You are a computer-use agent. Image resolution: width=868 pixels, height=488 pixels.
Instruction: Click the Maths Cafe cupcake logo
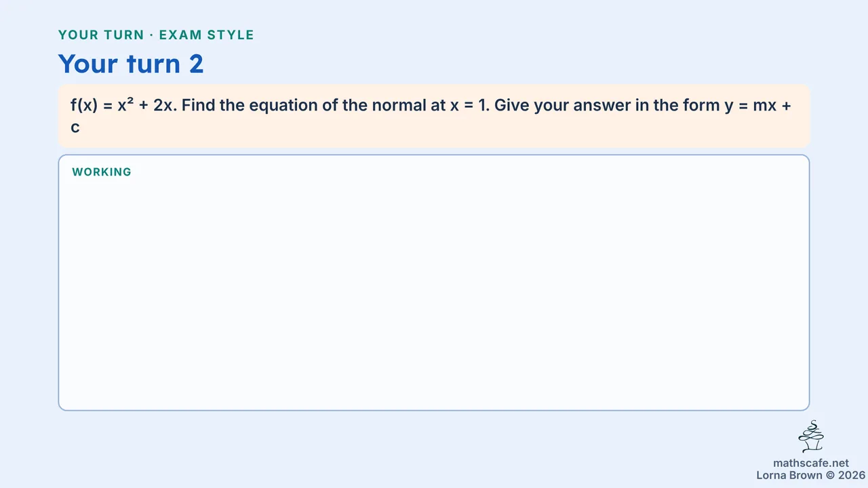(810, 436)
